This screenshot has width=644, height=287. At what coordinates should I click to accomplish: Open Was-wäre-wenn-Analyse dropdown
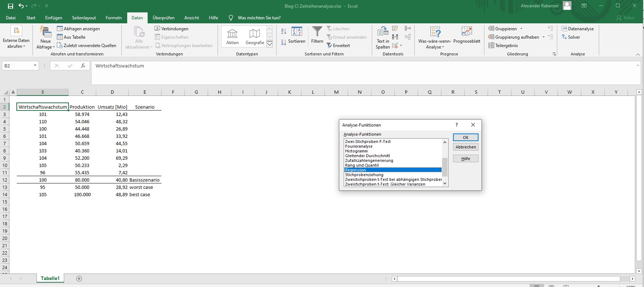[435, 38]
